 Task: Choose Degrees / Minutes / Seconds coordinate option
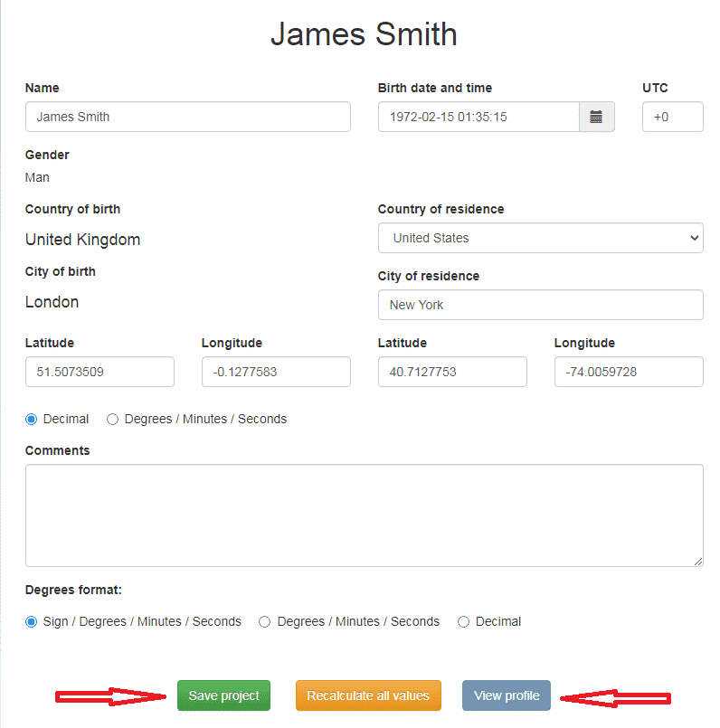113,419
